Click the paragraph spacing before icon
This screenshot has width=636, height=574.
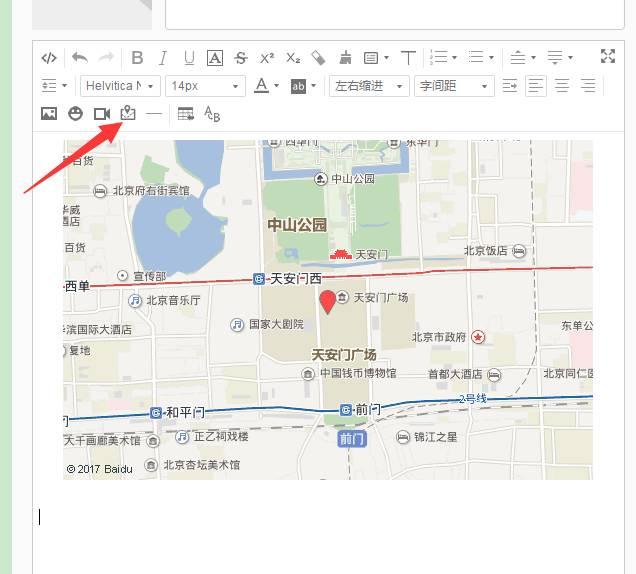pos(518,57)
